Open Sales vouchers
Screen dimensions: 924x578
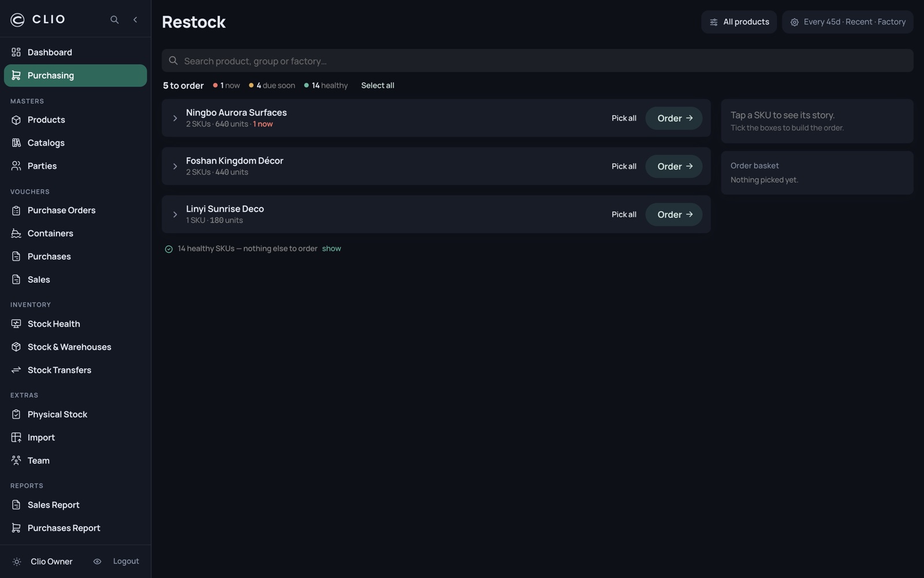(75, 280)
